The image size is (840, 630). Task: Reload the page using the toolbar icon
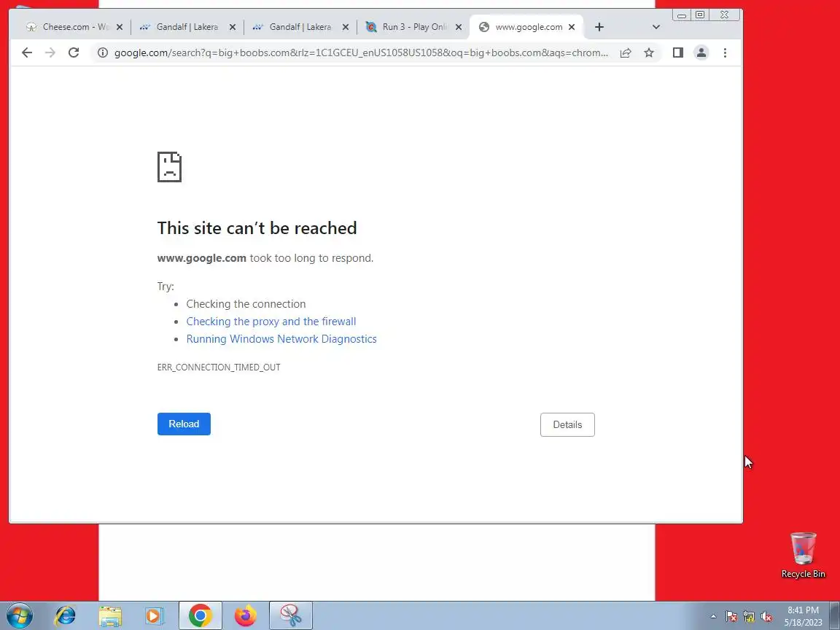tap(74, 52)
